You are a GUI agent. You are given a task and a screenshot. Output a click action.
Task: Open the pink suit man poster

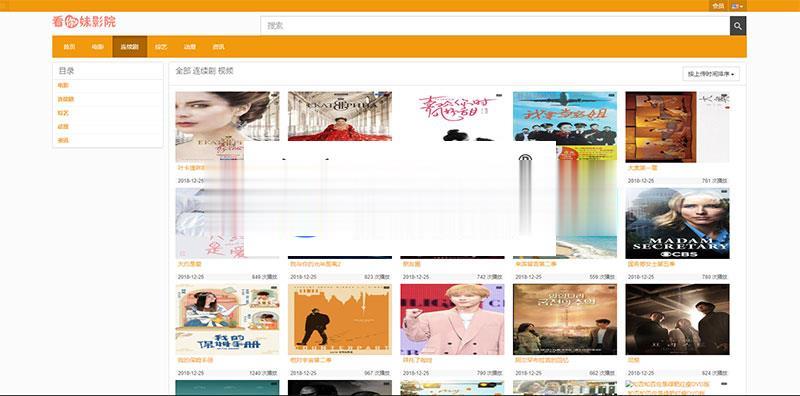[452, 319]
